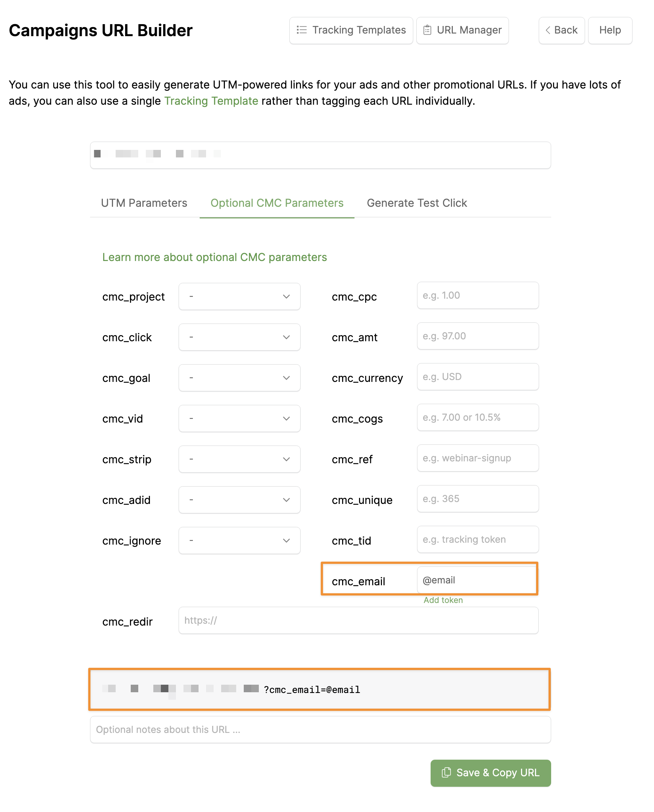Open Learn more about optional CMC parameters

[x=215, y=258]
